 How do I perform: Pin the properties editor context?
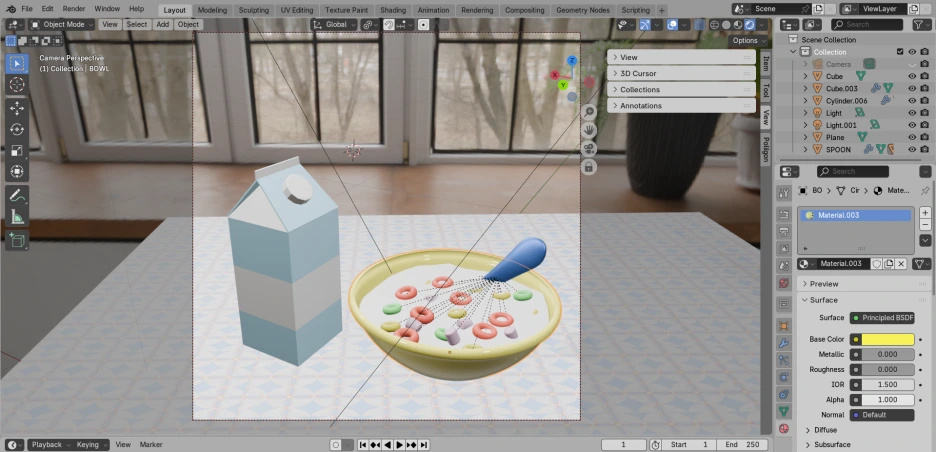click(925, 190)
